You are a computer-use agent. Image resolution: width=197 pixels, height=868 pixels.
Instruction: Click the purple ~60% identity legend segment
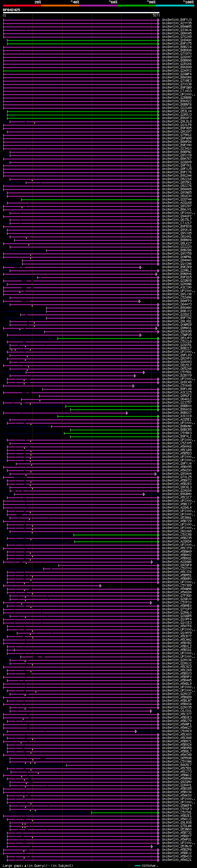coord(98,6)
